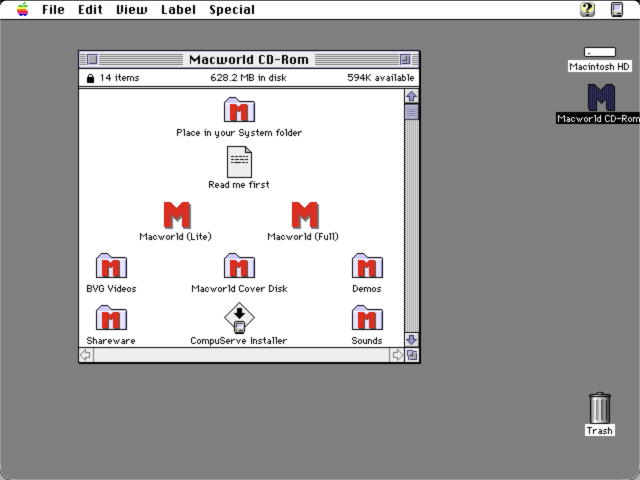Click the window's zoom box
640x480 pixels.
coord(405,60)
